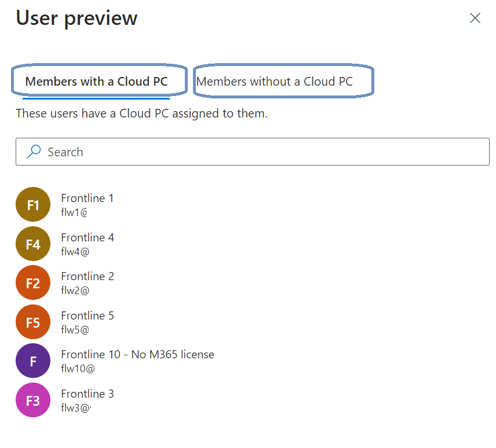This screenshot has width=496, height=448.
Task: Open Frontline 10 - No M365 license entry
Action: tap(137, 354)
